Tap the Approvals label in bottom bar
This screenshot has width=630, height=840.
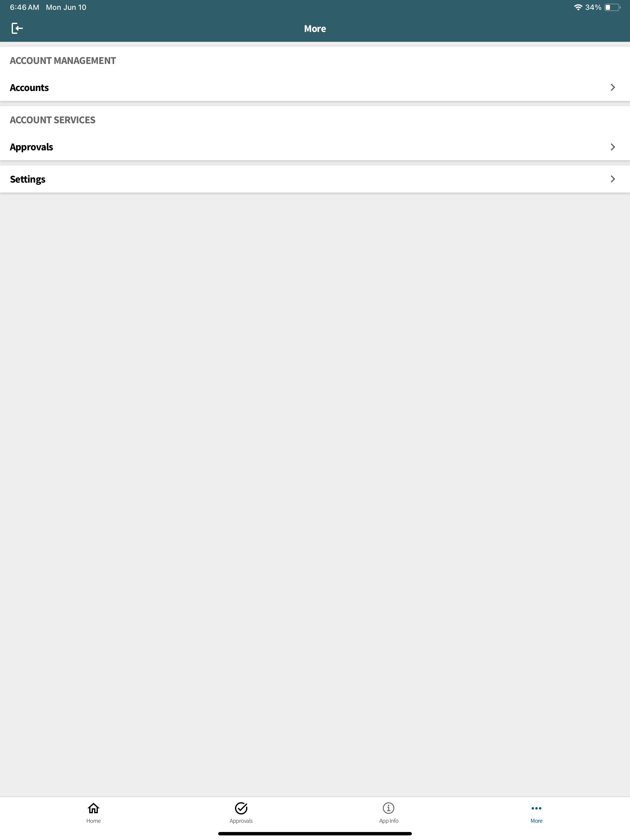click(x=241, y=821)
